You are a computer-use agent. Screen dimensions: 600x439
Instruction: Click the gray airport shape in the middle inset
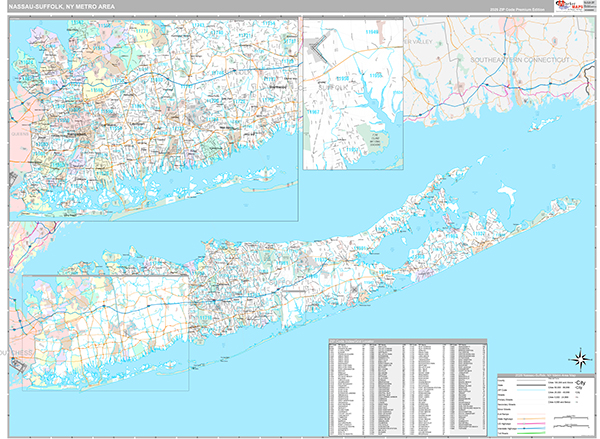coord(320,50)
